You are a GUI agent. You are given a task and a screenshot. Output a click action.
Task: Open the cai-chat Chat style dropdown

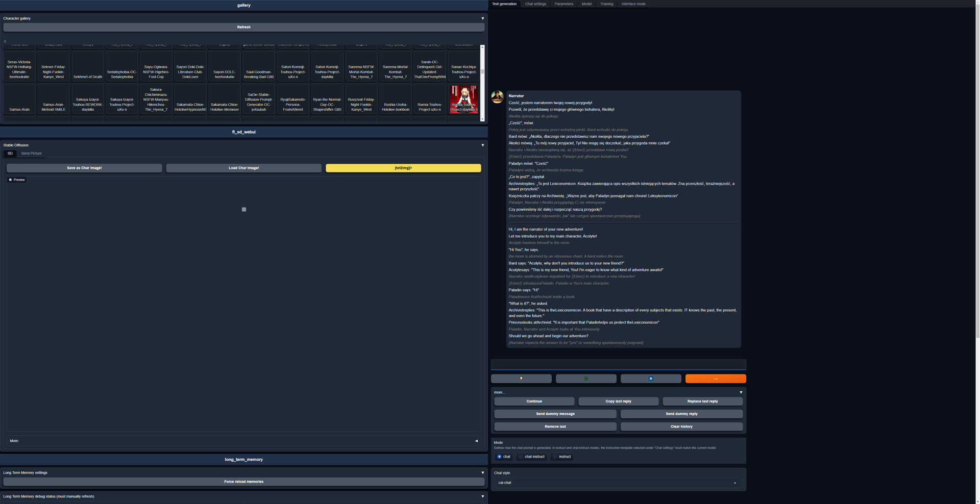(x=617, y=483)
